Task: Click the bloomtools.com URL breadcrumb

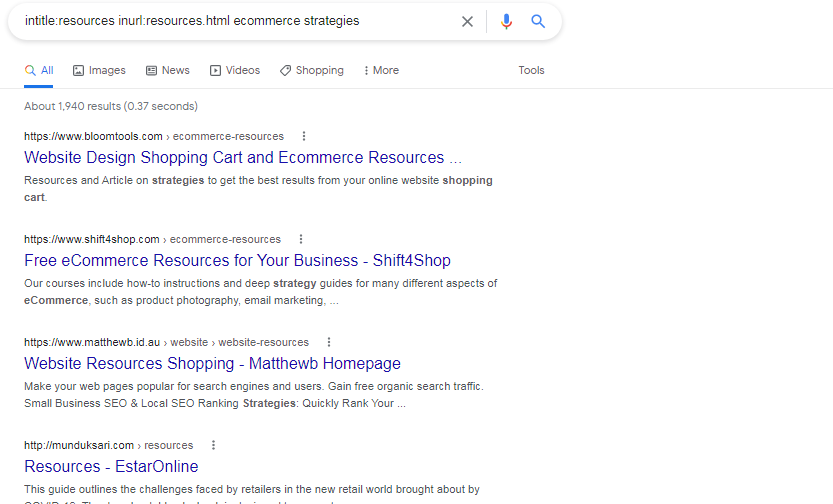Action: click(x=93, y=136)
